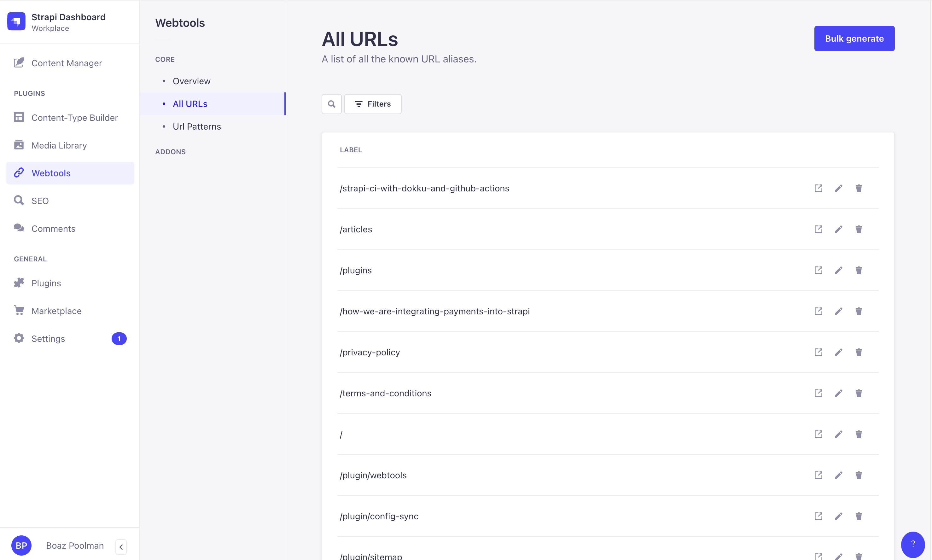Click the Strapi logo icon
This screenshot has height=560, width=932.
pos(16,21)
